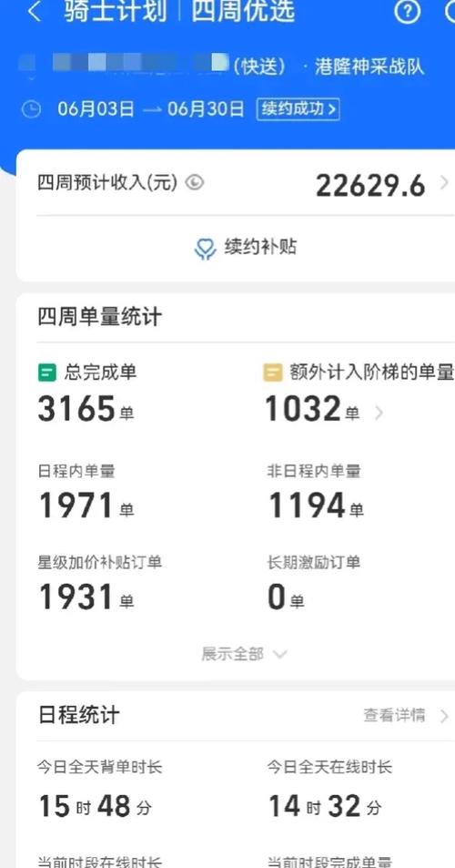Tap the (快送) delivery type label
The image size is (455, 868).
tap(260, 67)
